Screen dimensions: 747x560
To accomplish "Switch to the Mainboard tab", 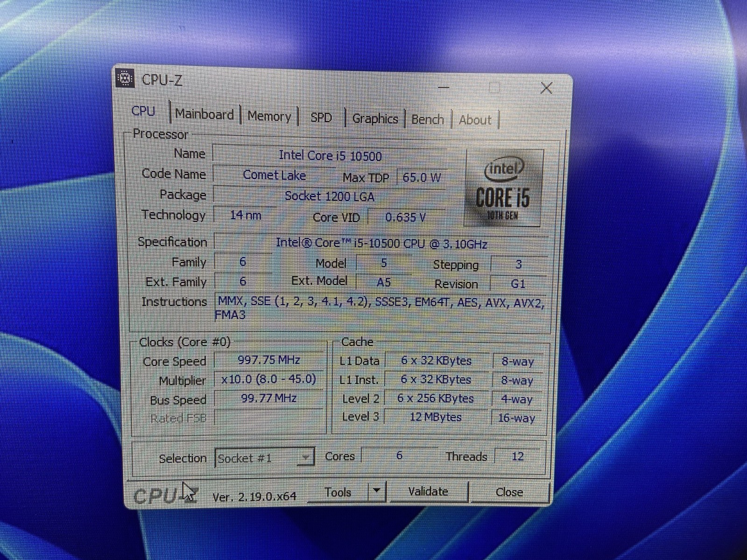I will coord(204,115).
